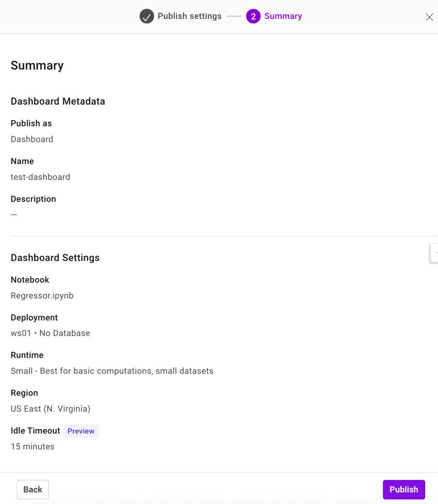Select the notebook name Regressor.ipynb
This screenshot has width=438, height=504.
[42, 295]
